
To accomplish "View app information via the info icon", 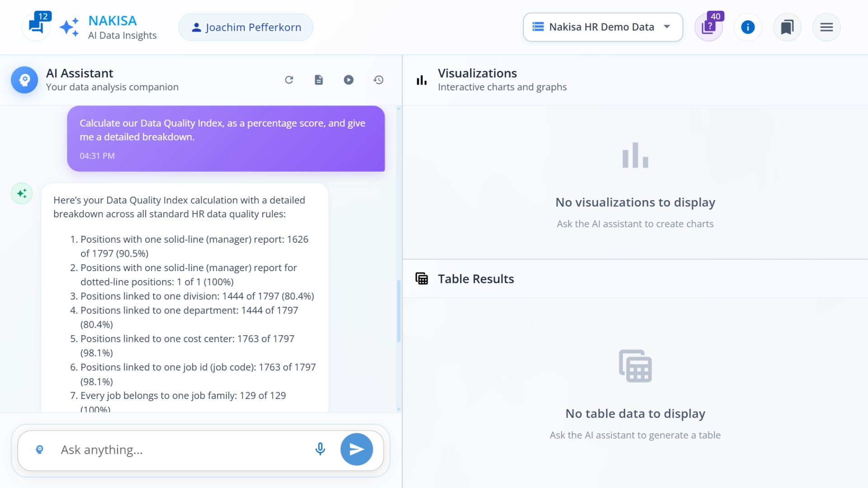I will pyautogui.click(x=748, y=27).
